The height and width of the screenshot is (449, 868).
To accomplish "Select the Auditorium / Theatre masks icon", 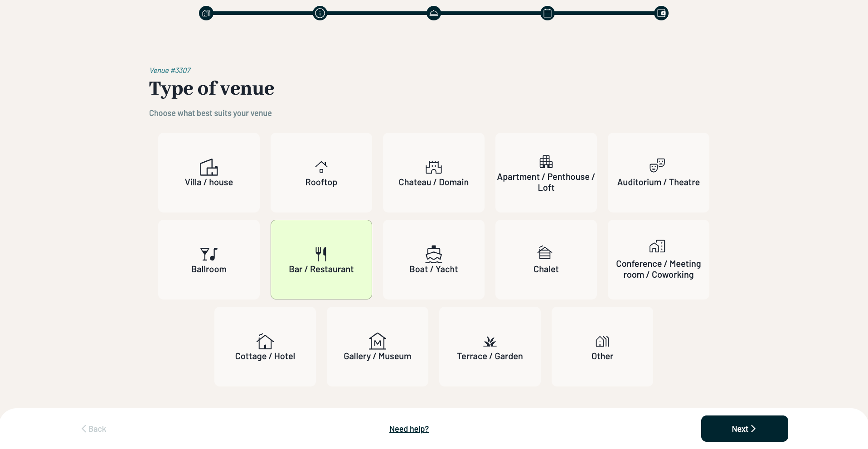I will pyautogui.click(x=657, y=165).
